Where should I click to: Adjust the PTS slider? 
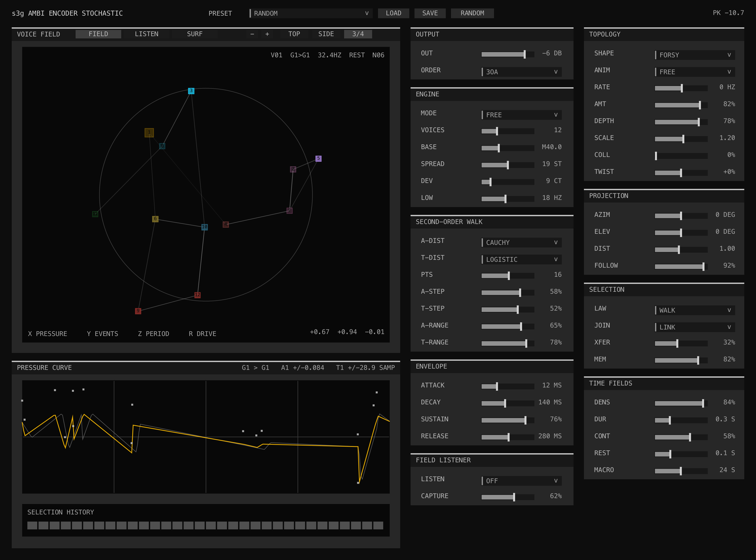[508, 276]
